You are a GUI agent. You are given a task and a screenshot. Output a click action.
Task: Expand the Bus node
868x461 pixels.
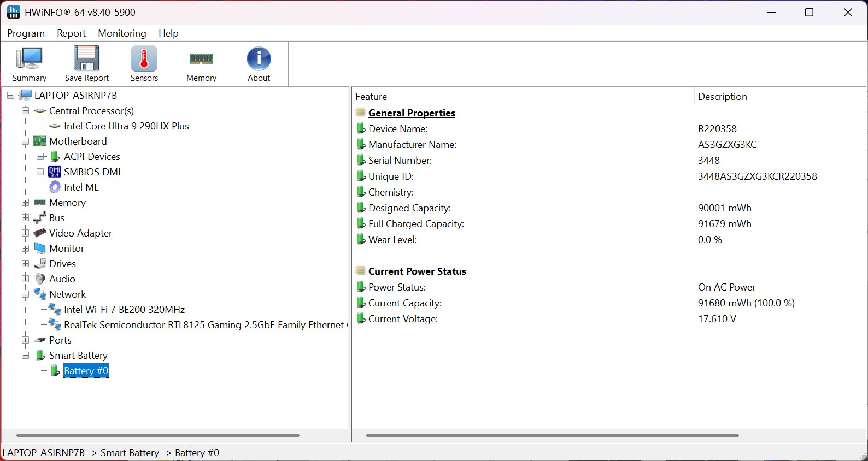(25, 218)
